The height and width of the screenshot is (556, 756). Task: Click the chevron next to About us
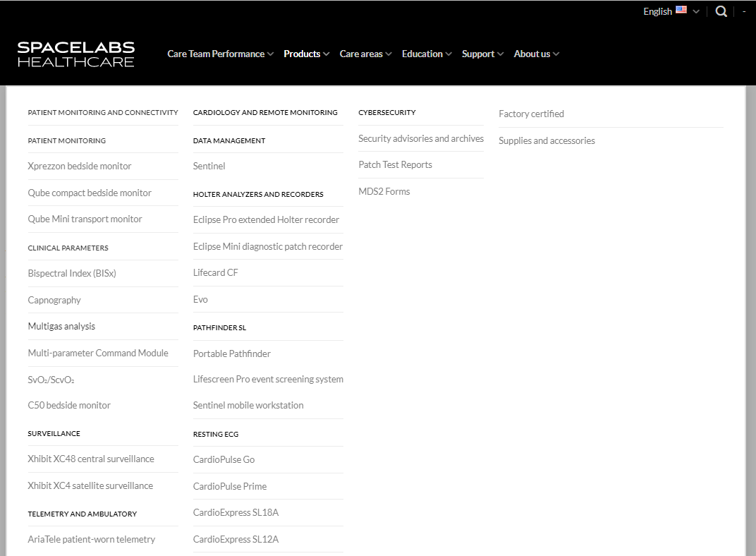[x=556, y=54]
